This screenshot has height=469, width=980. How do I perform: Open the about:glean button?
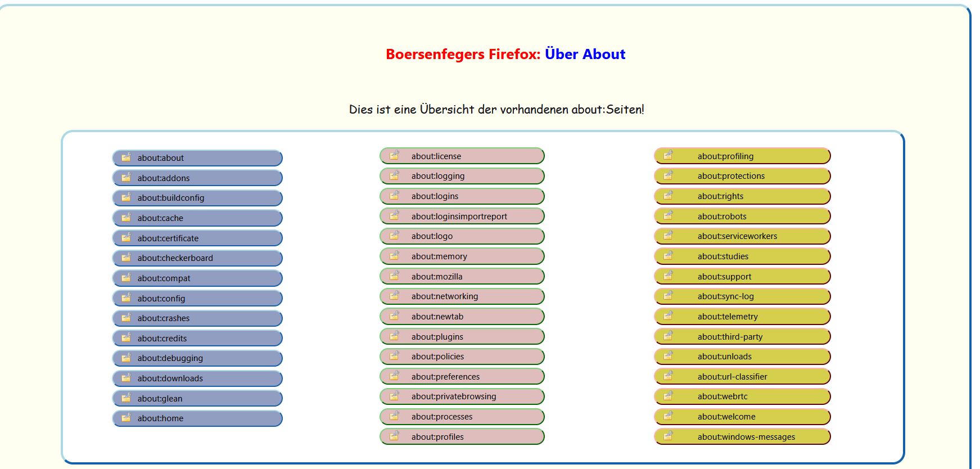197,398
